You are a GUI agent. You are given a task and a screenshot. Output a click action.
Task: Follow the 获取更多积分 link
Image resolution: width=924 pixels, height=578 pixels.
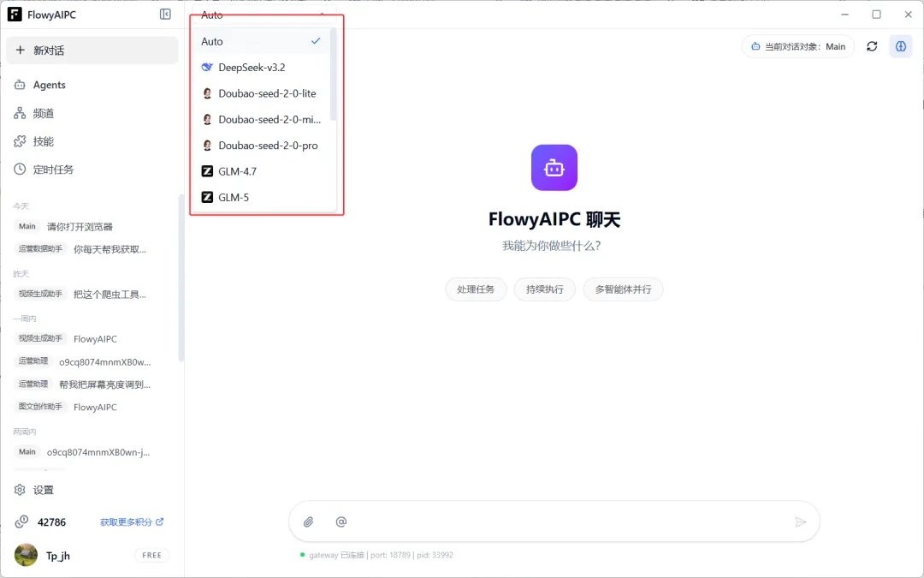132,522
